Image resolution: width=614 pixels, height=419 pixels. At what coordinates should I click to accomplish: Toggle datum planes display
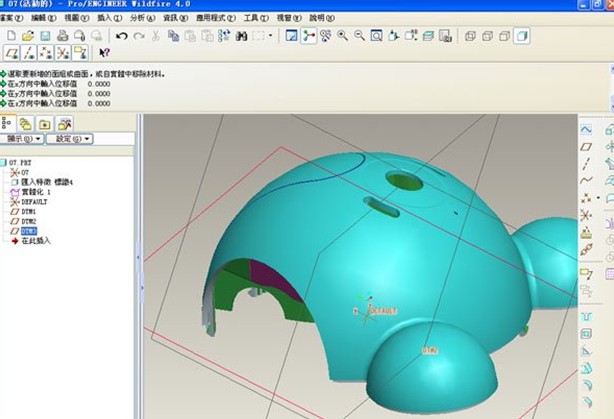12,53
